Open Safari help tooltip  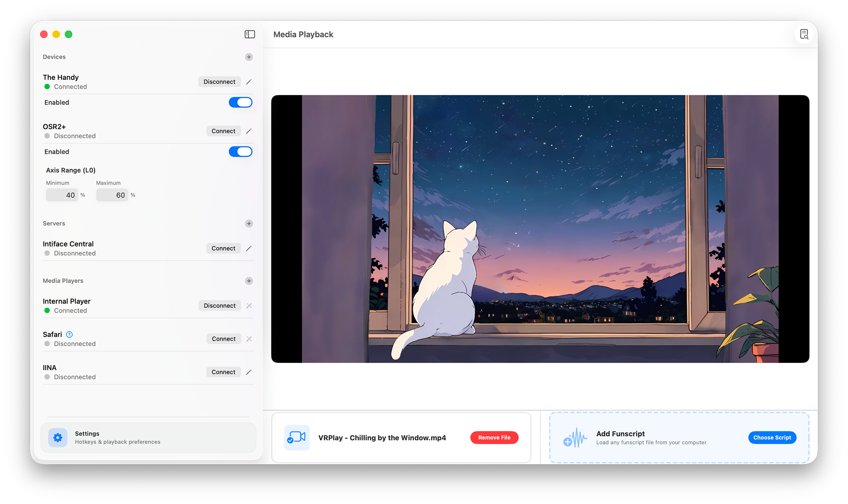pos(69,334)
